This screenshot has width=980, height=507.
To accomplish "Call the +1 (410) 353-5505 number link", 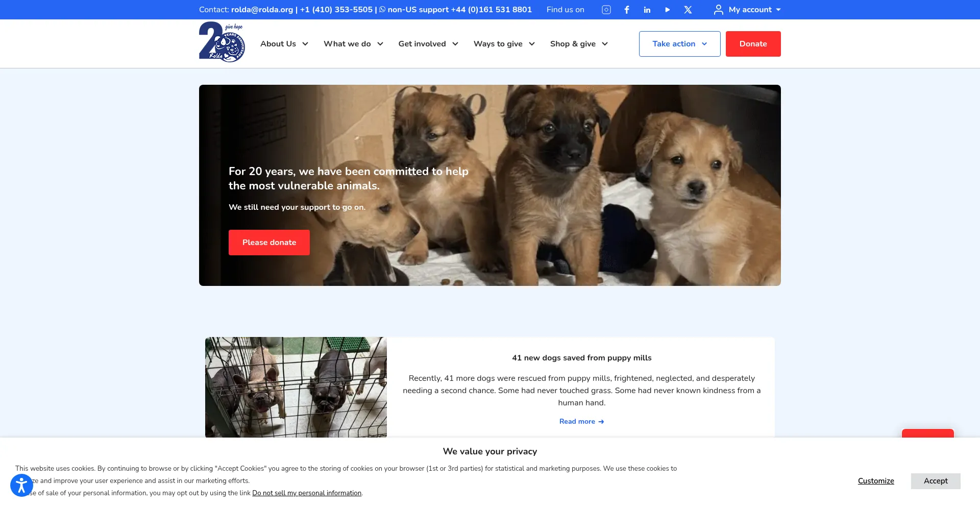I will pyautogui.click(x=336, y=10).
